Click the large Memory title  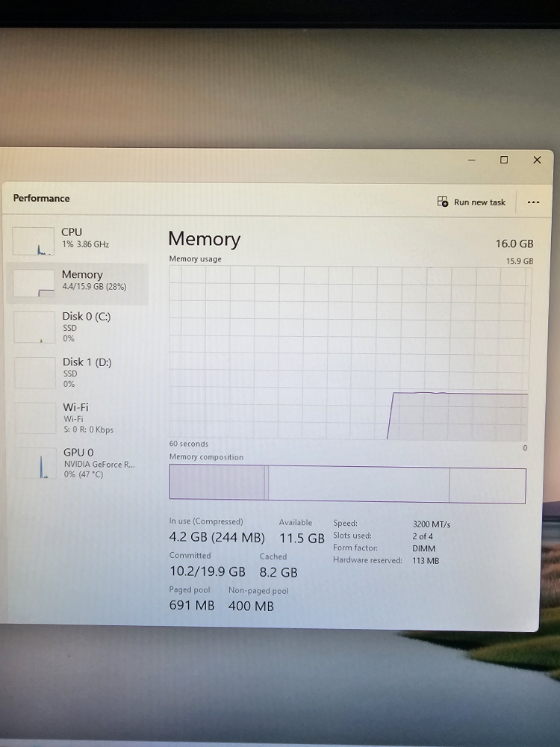[x=205, y=239]
